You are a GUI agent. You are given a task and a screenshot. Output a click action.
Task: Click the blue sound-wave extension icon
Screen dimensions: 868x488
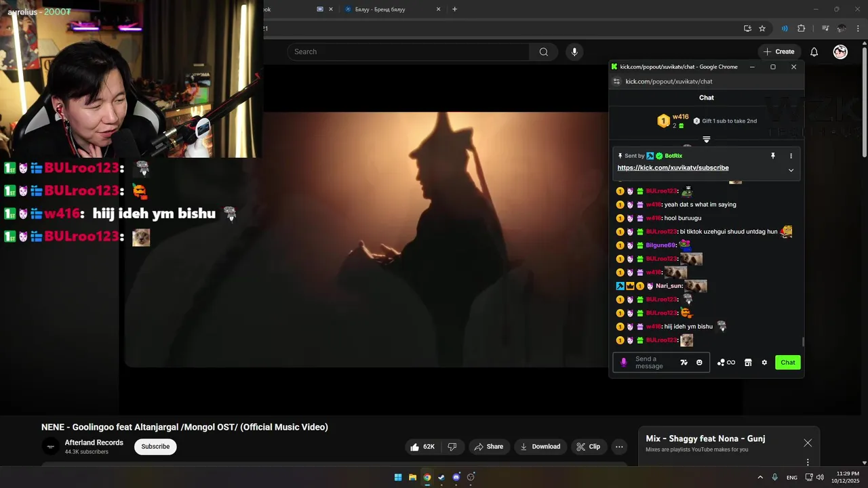pos(785,28)
